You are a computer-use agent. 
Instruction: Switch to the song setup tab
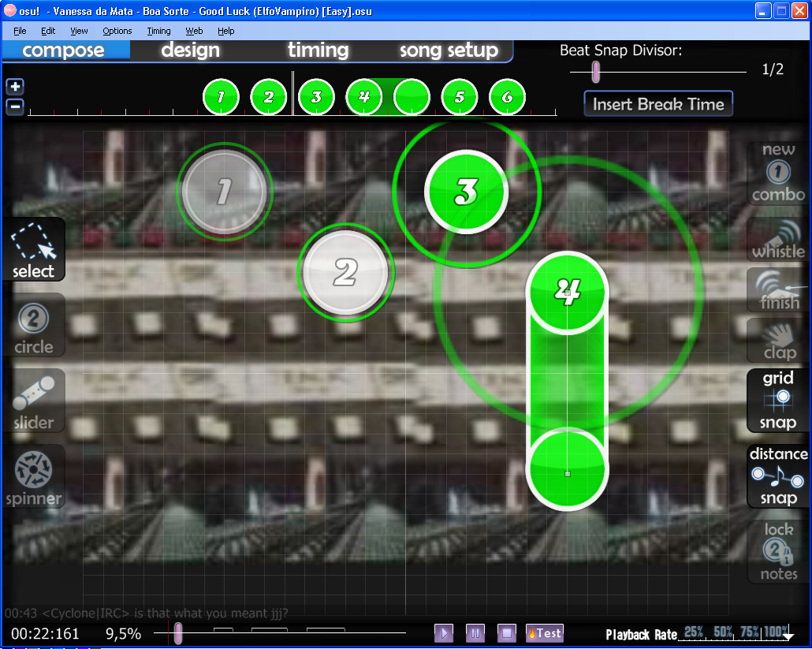[x=449, y=50]
